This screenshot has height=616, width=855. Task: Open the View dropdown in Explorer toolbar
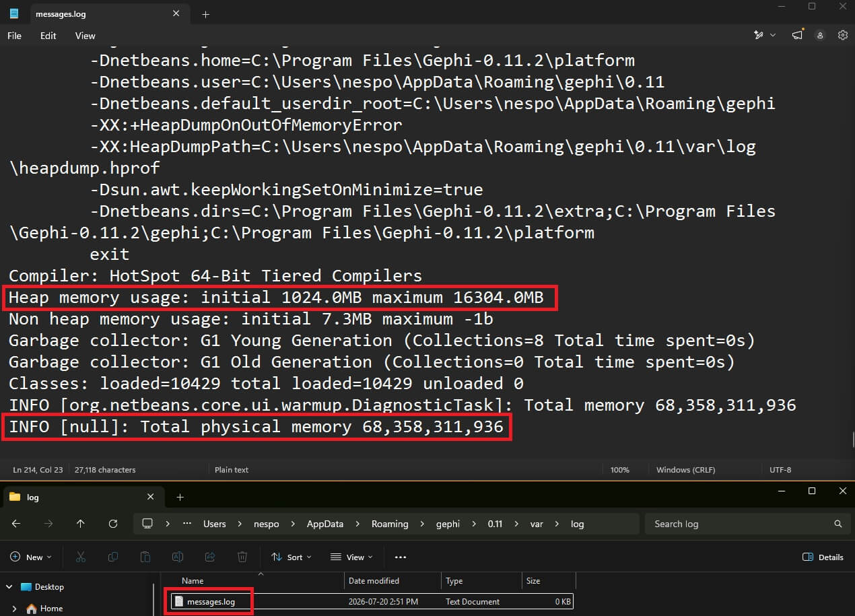pyautogui.click(x=351, y=557)
